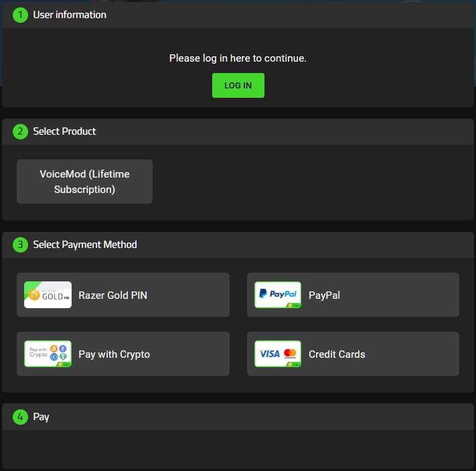Click the User information heading
Image resolution: width=476 pixels, height=471 pixels.
tap(70, 15)
